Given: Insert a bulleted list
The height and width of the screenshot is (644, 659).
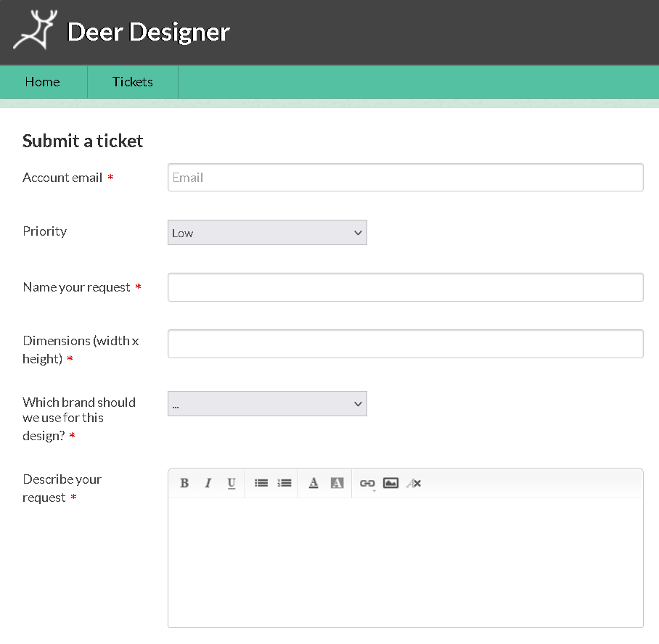Looking at the screenshot, I should point(261,483).
